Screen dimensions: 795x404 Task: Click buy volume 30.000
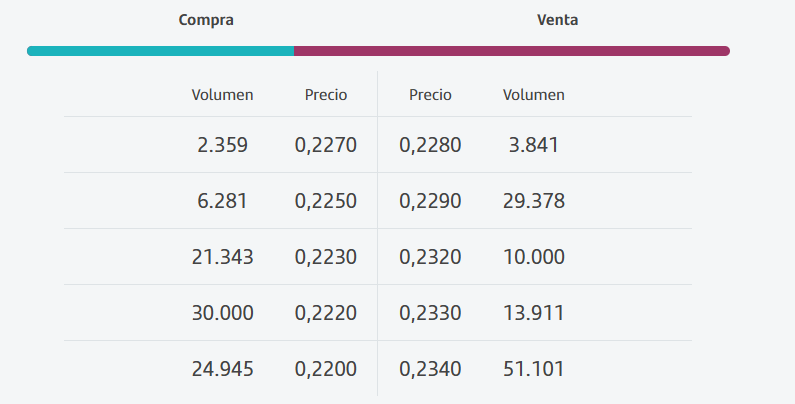[x=222, y=313]
